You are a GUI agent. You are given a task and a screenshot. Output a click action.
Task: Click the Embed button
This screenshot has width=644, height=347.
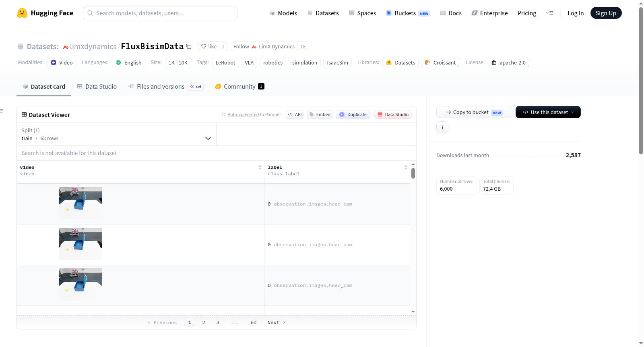point(320,114)
